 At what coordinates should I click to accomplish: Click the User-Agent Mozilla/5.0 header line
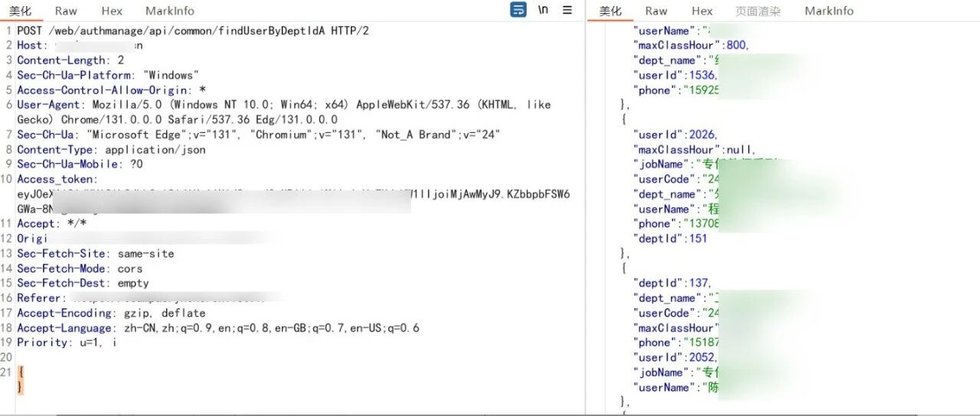284,112
